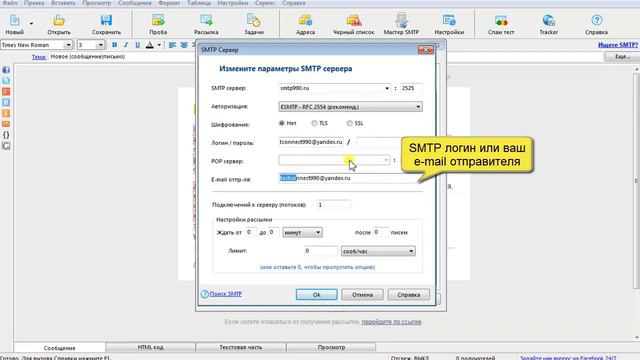640x360 pixels.
Task: Click the Facebook 24/7 status bar link
Action: coord(568,358)
